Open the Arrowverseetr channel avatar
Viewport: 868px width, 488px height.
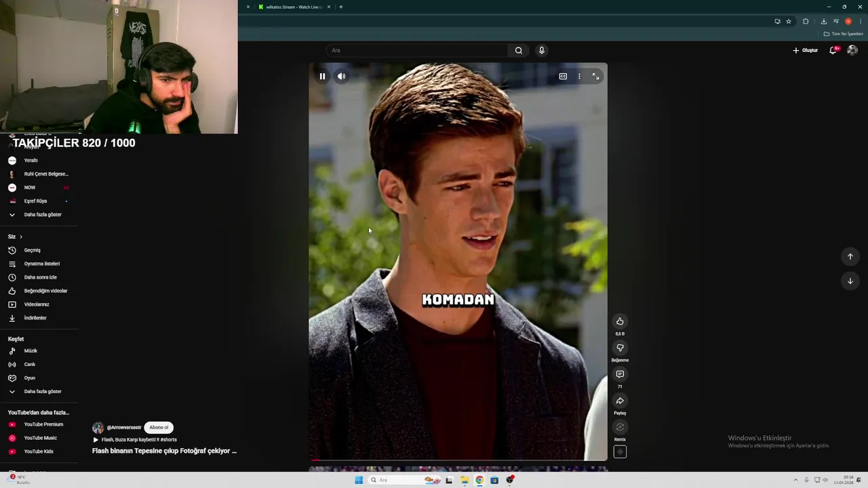point(98,428)
